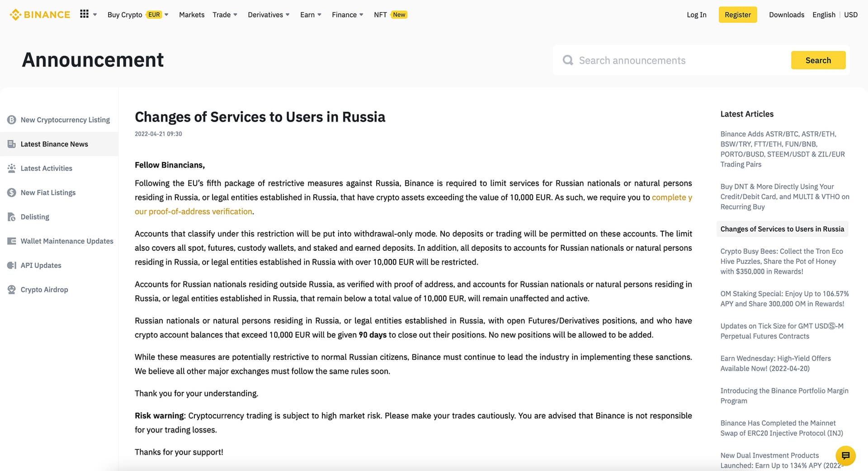Click the Delisting document icon
The image size is (868, 471).
12,217
